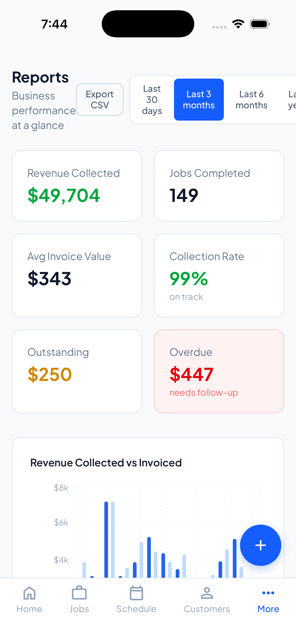This screenshot has width=296, height=644.
Task: Open the Jobs Completed card
Action: click(219, 186)
